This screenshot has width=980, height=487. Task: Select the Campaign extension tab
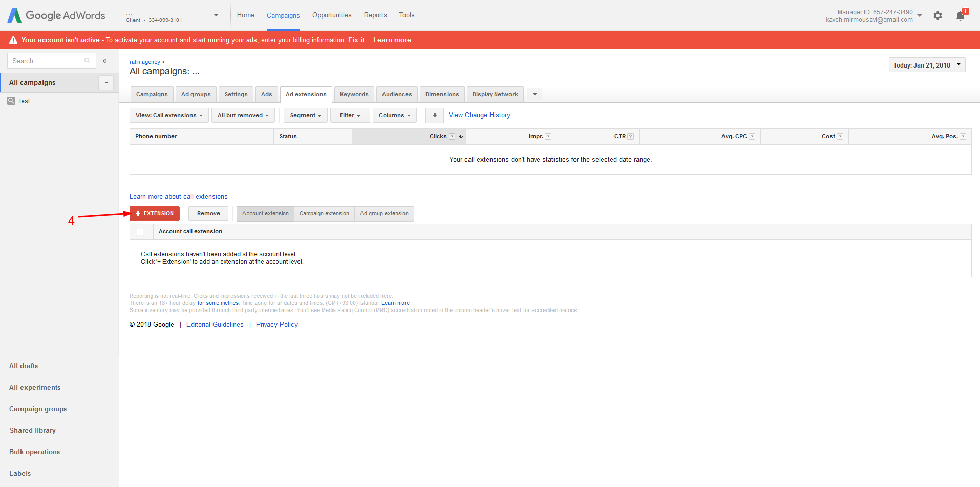[x=324, y=214]
